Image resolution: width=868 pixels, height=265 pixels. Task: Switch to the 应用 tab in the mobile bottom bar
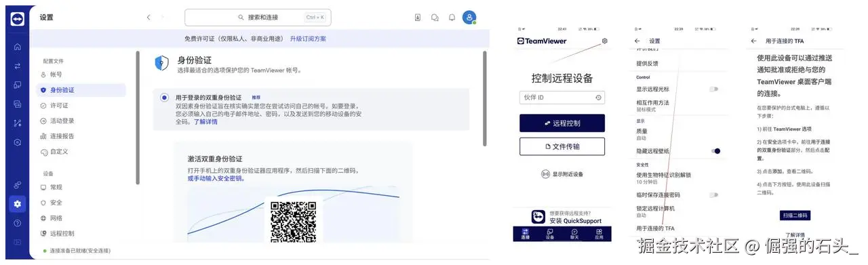pyautogui.click(x=599, y=235)
